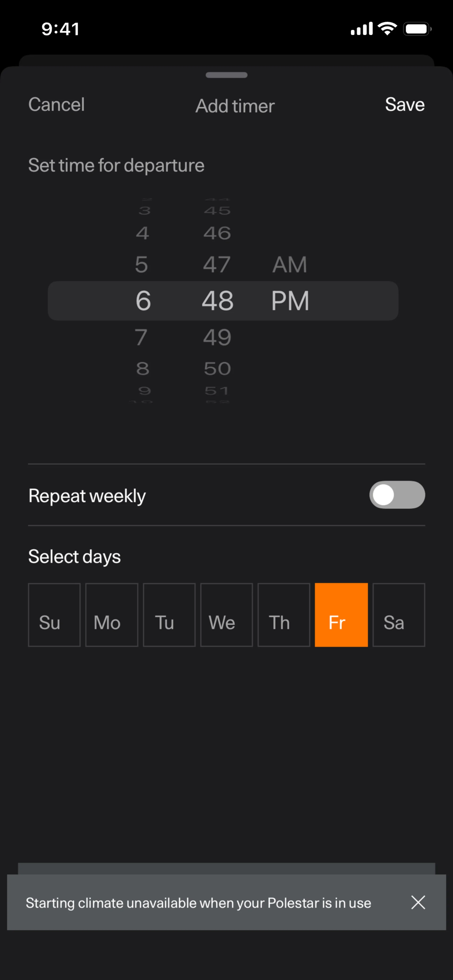Select Saturday day box
453x980 pixels.
[398, 615]
